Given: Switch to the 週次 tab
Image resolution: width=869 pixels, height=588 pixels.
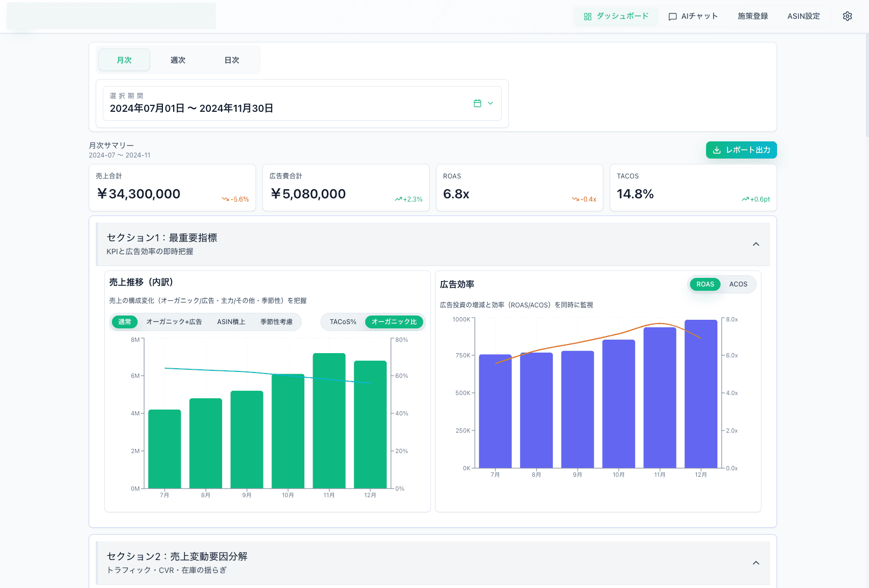Looking at the screenshot, I should point(177,60).
